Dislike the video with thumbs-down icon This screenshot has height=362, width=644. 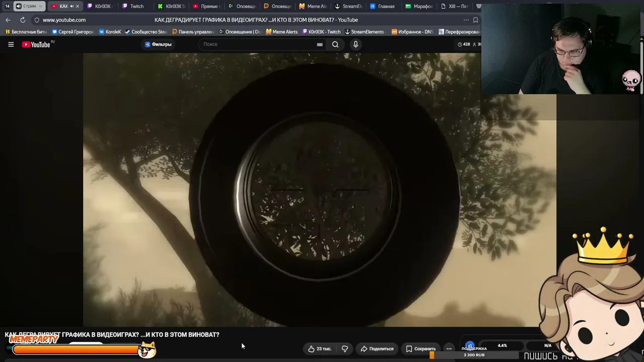click(x=345, y=348)
